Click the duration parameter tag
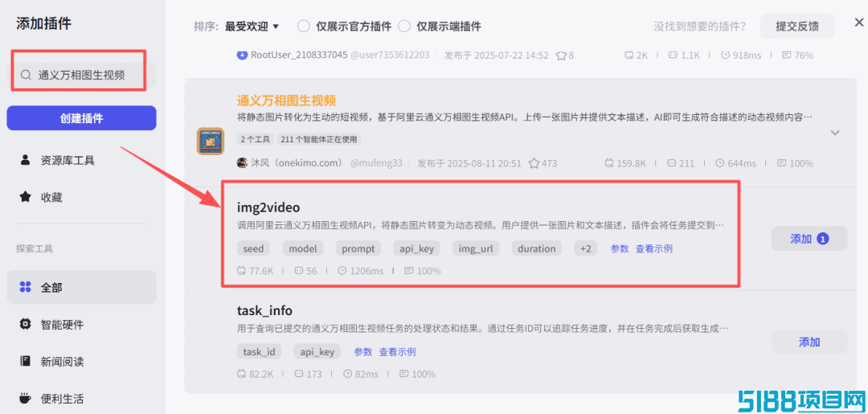This screenshot has height=414, width=868. tap(536, 248)
